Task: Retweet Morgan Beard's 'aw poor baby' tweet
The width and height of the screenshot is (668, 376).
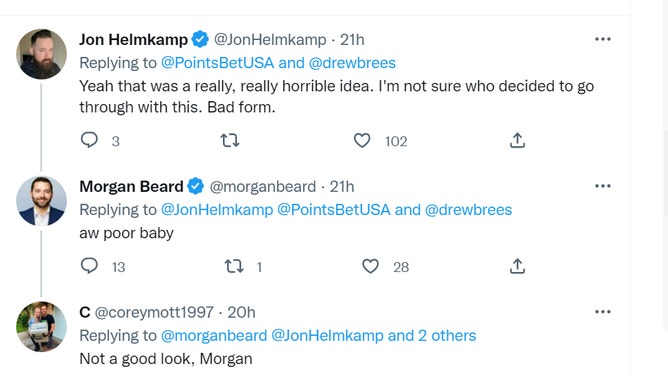Action: (x=234, y=266)
